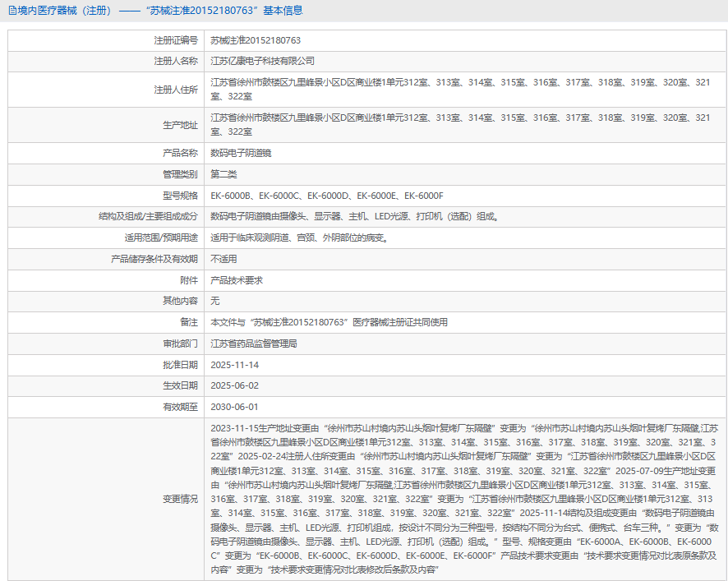Select the 变更情况 label

coord(180,500)
